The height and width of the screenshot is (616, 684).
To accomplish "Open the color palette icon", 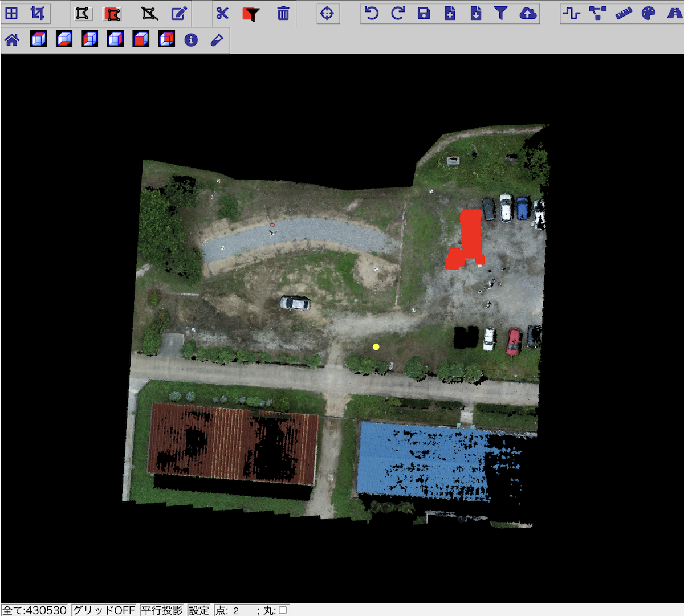I will click(x=649, y=14).
